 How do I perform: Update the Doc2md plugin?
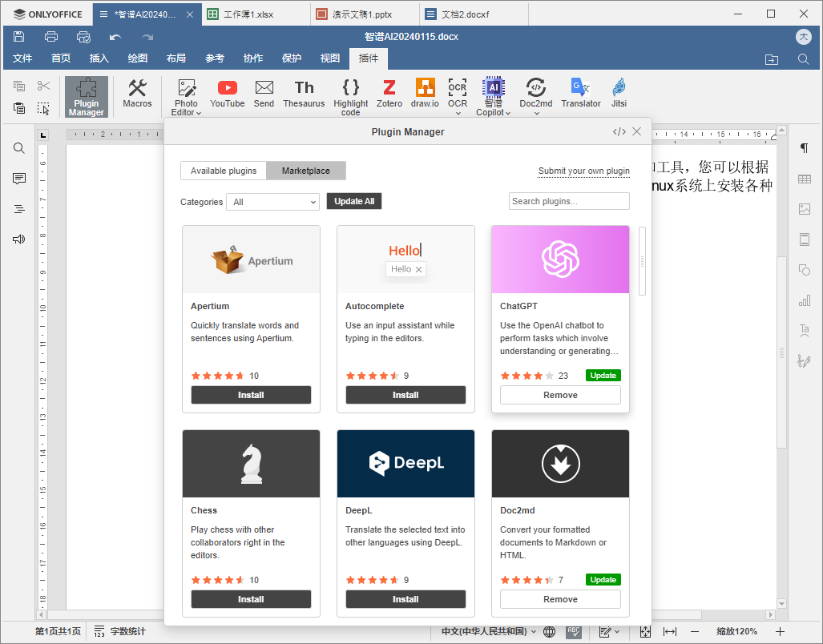[x=603, y=579]
